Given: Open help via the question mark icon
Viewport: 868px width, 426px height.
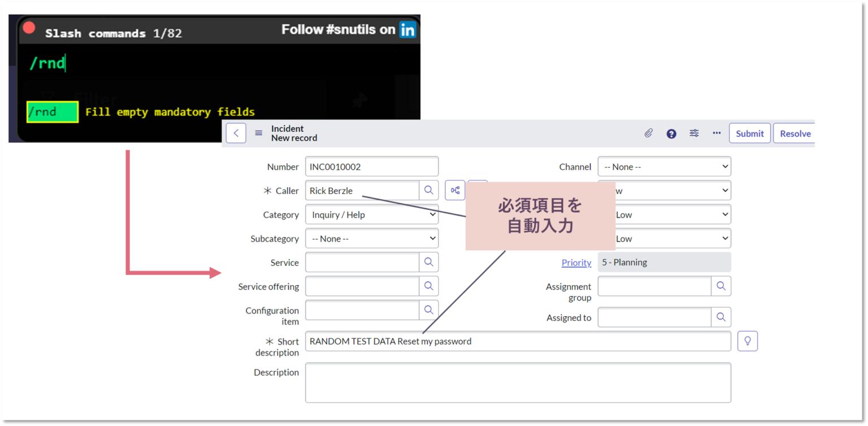Looking at the screenshot, I should click(671, 133).
